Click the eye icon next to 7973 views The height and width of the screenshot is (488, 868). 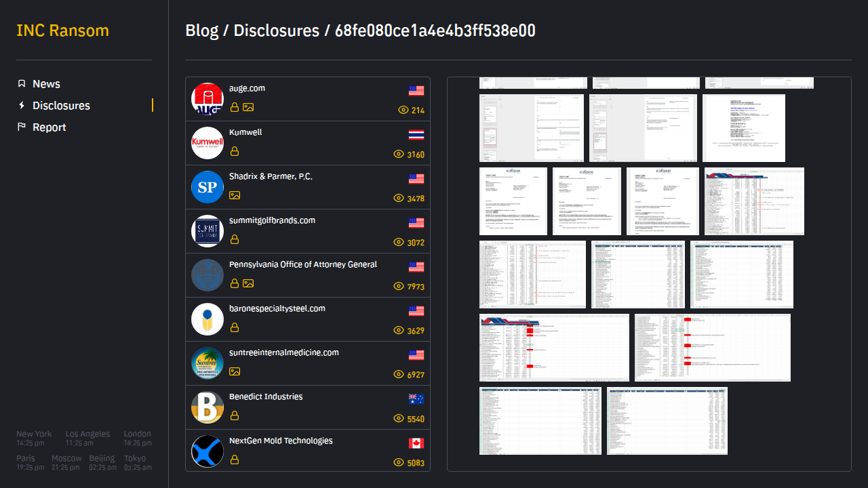[399, 286]
